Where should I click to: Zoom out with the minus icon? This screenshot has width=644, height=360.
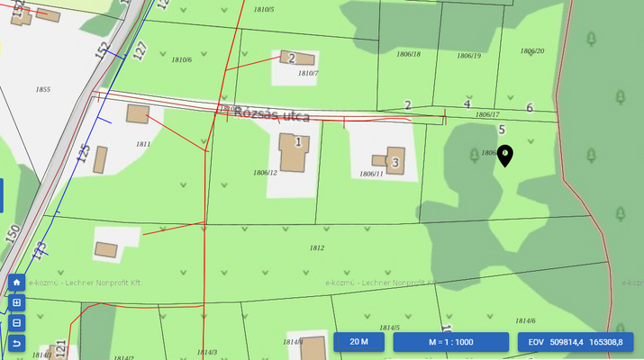(x=16, y=323)
